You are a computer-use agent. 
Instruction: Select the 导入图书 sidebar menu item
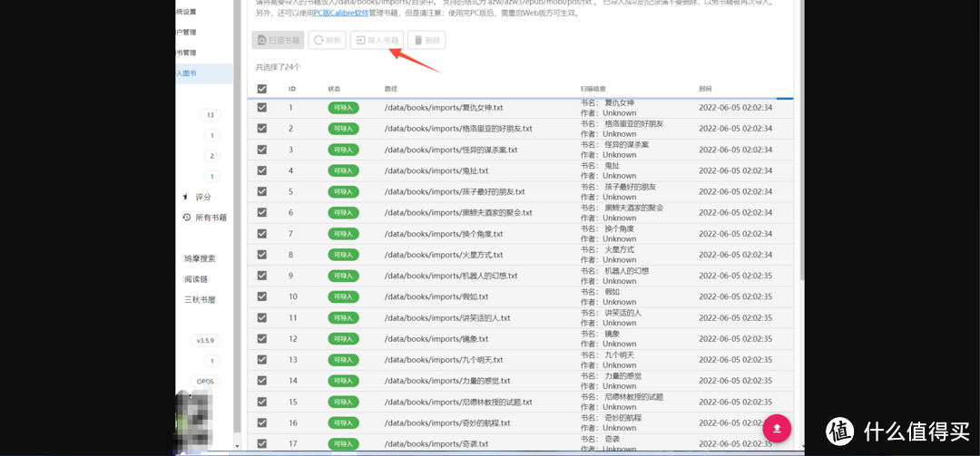pos(204,73)
